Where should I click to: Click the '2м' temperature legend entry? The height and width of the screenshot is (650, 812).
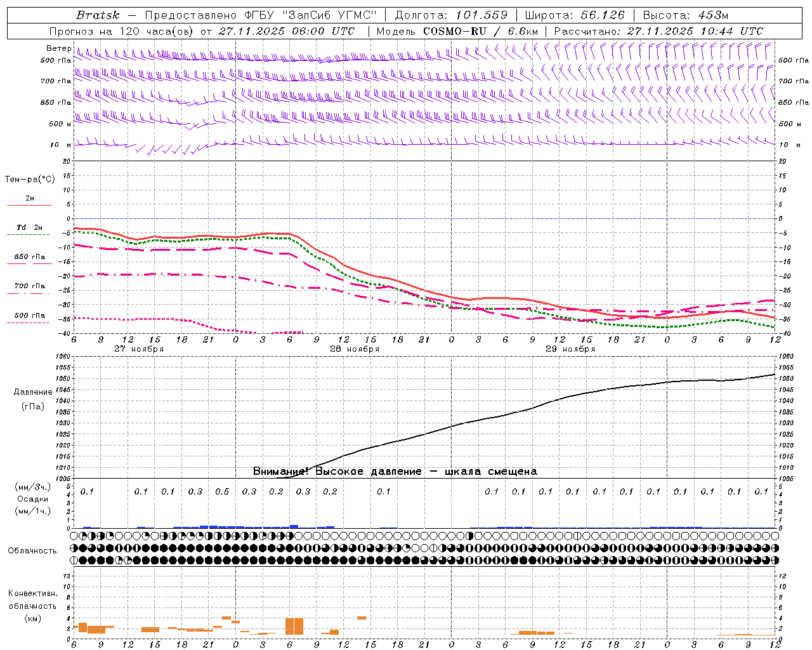[x=30, y=198]
